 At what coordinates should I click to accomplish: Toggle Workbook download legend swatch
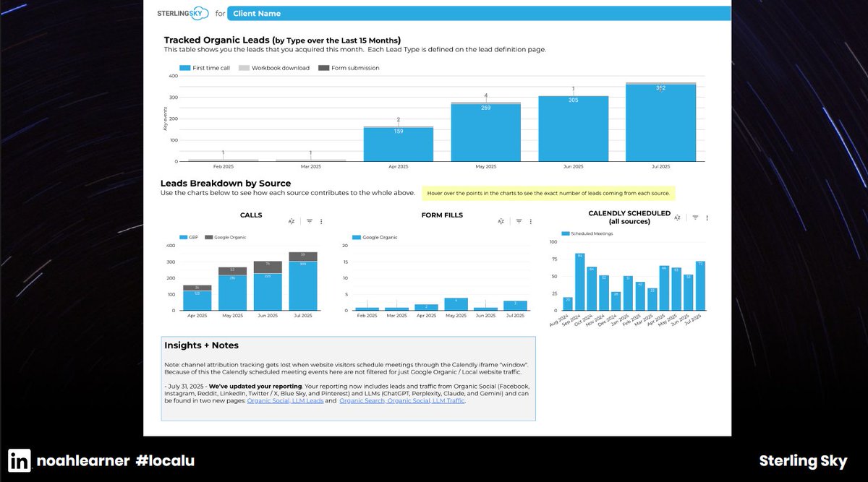click(x=244, y=68)
